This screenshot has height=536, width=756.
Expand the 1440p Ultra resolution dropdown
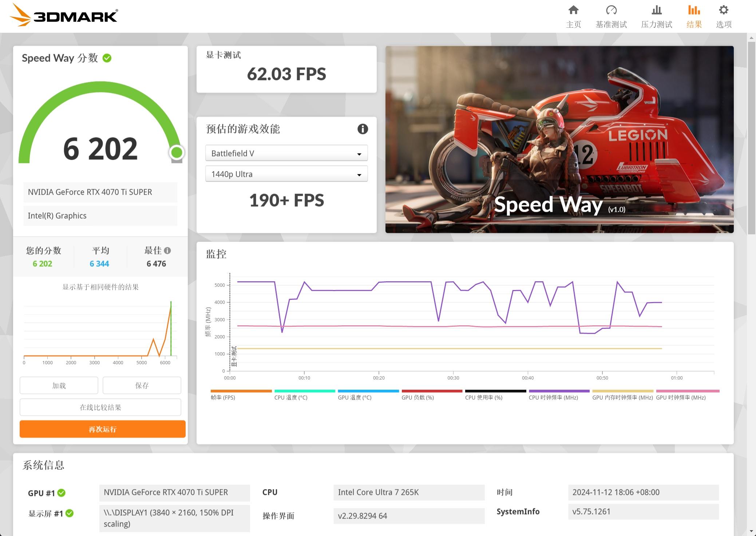tap(286, 174)
